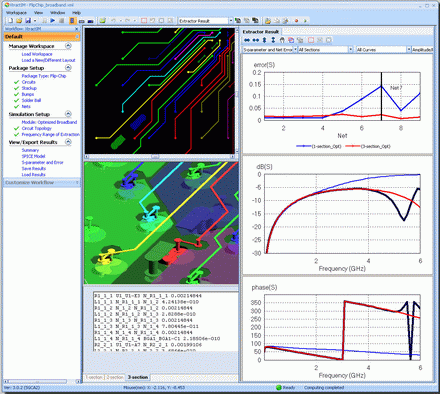Viewport: 440px width, 394px height.
Task: Click the Redo arrow icon
Action: [127, 21]
